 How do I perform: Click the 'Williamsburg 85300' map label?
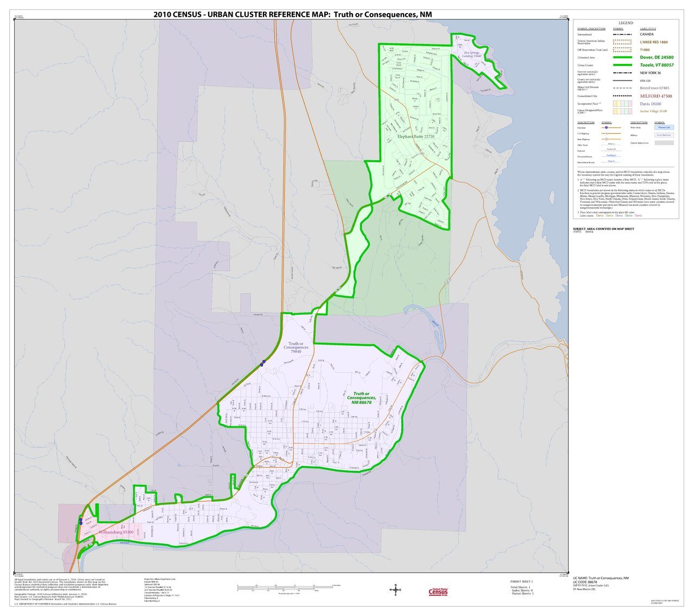coord(115,533)
